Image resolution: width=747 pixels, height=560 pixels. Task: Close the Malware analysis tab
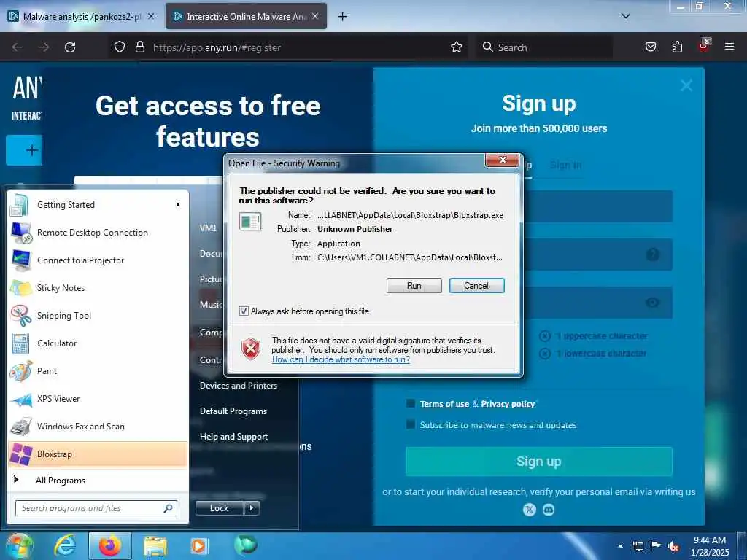tap(151, 16)
